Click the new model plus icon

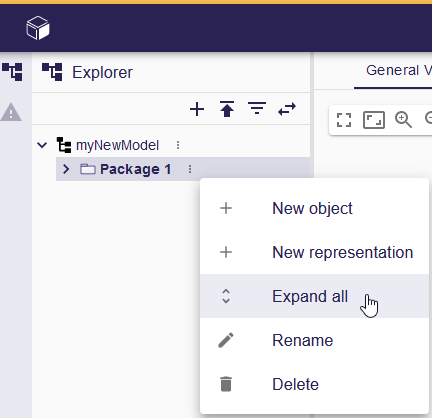(x=197, y=109)
